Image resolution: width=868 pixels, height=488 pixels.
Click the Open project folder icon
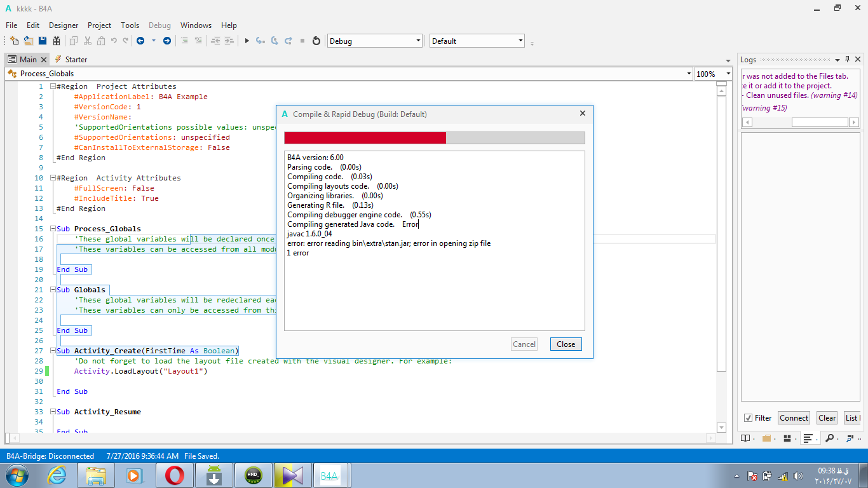tap(28, 41)
